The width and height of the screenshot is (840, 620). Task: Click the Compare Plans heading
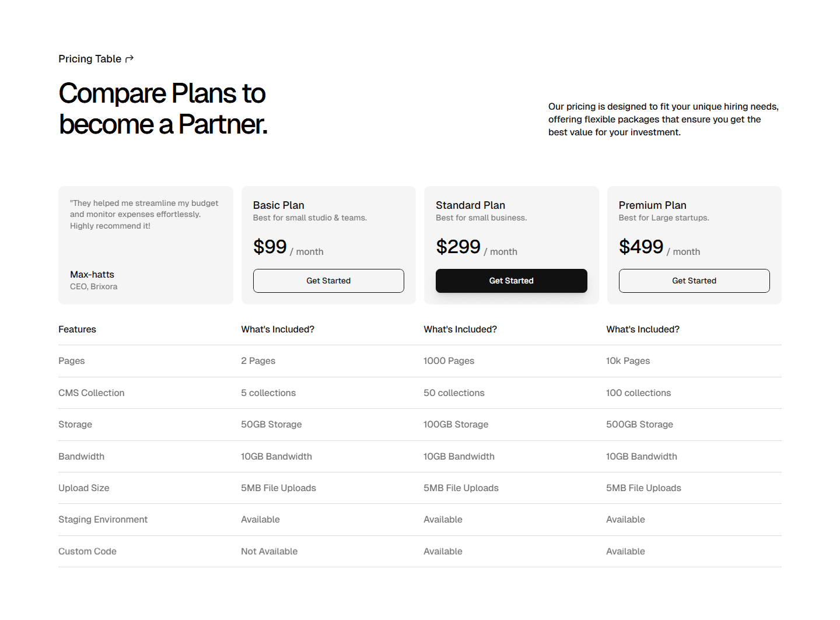(x=162, y=108)
